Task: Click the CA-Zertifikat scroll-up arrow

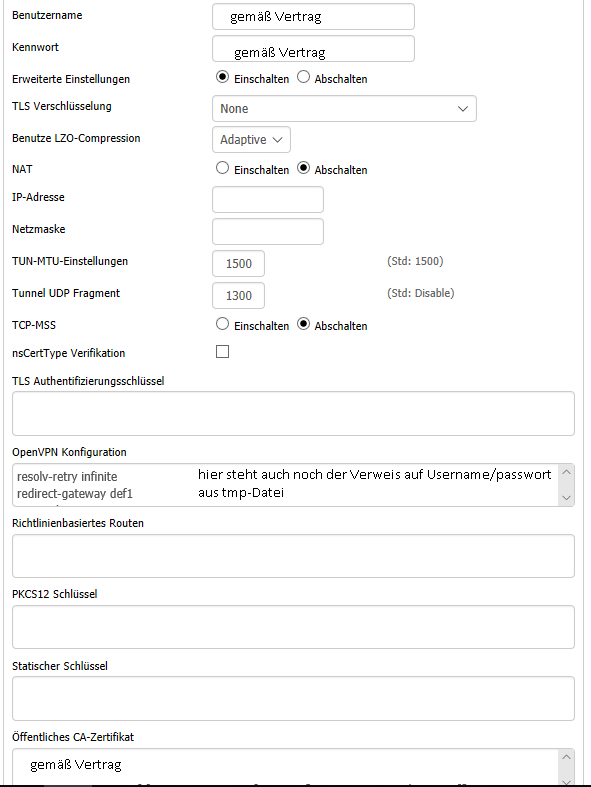Action: tap(566, 757)
